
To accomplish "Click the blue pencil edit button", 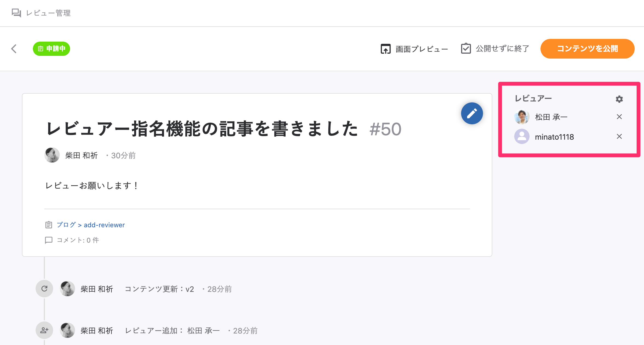I will [x=472, y=113].
